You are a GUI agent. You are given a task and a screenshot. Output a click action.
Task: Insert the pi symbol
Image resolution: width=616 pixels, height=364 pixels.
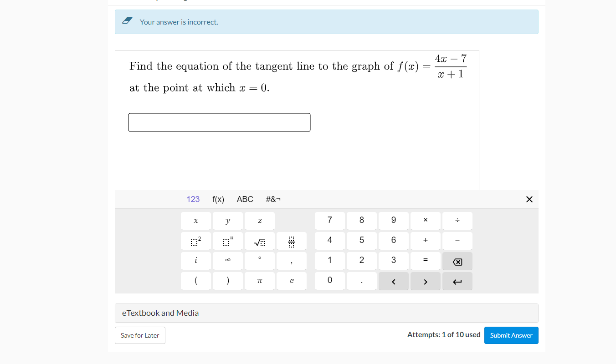[x=260, y=281]
